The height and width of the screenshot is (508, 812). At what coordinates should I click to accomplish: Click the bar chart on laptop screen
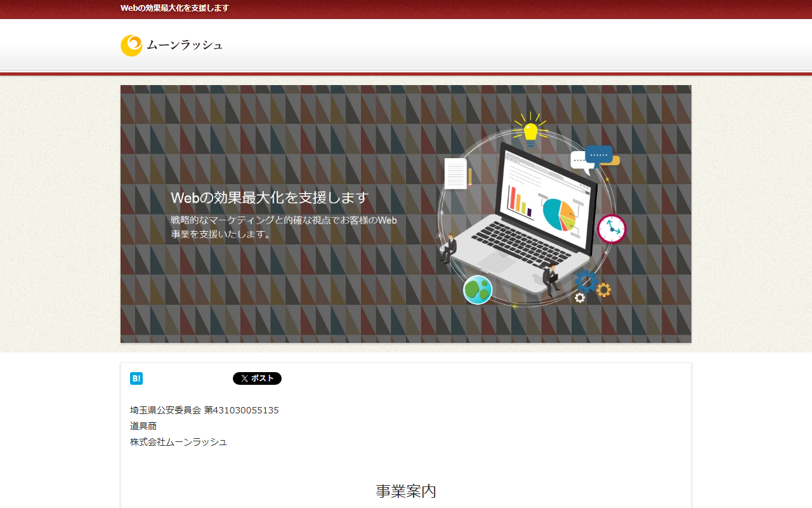tap(520, 203)
